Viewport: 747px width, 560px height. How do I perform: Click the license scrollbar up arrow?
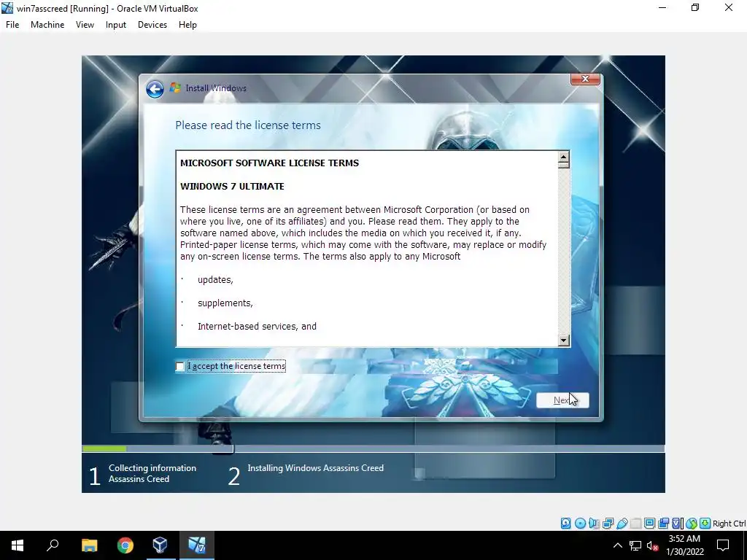pyautogui.click(x=564, y=157)
